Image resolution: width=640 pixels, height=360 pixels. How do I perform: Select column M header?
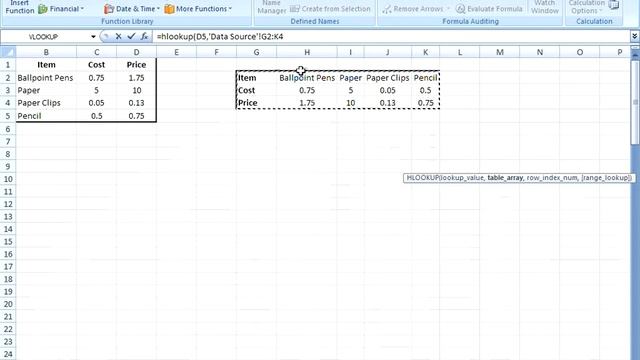coord(500,52)
